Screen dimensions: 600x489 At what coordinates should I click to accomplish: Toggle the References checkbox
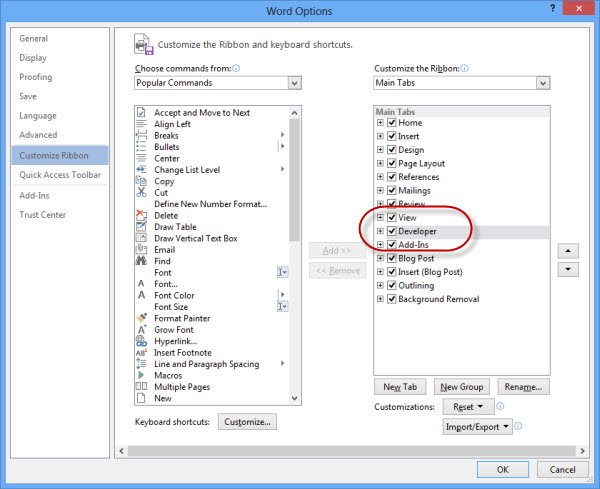(391, 177)
